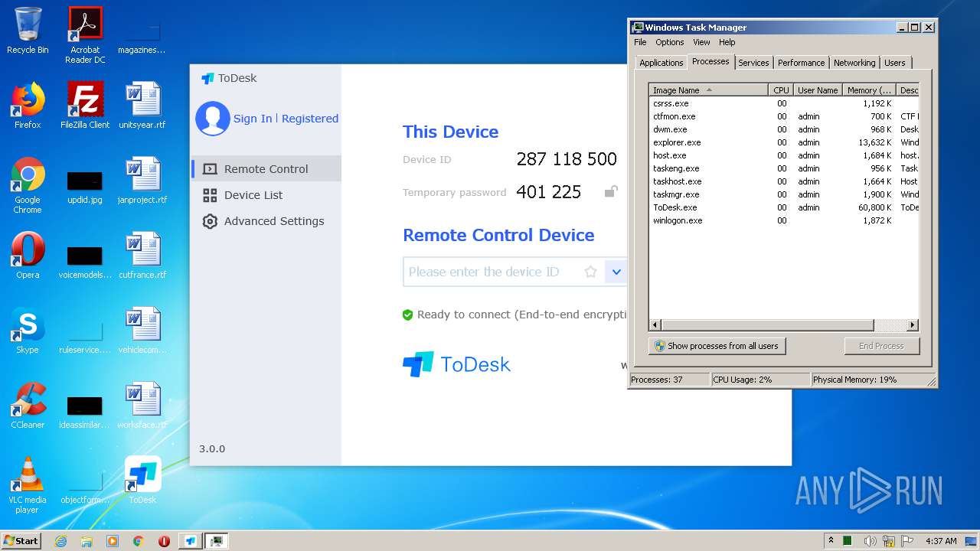
Task: Select the temporary password 401 225
Action: (x=549, y=192)
